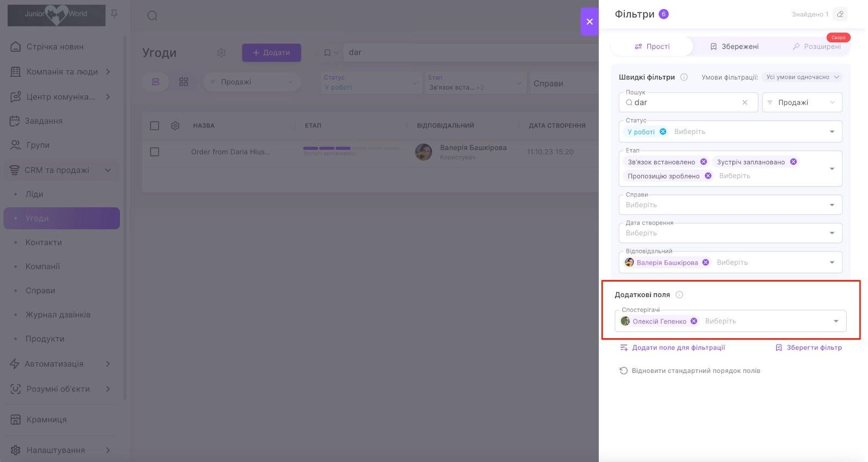868x462 pixels.
Task: Clear the search text 'dar'
Action: (745, 102)
